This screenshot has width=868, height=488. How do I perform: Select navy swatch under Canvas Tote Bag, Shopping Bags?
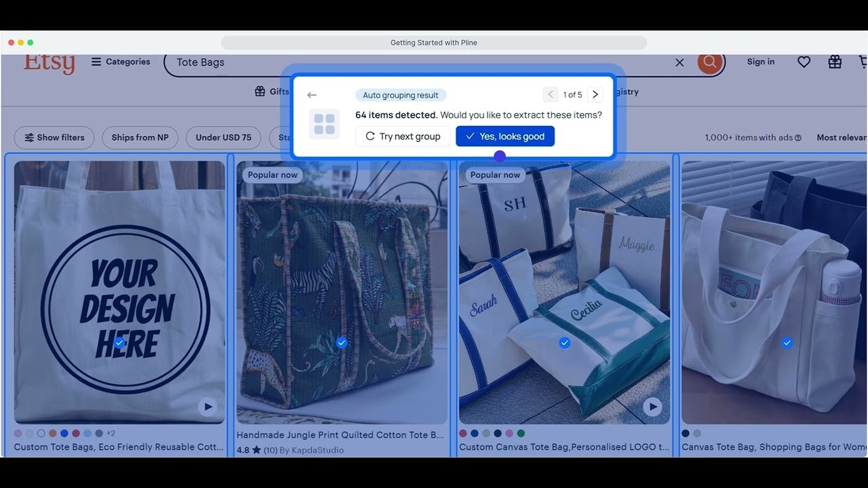686,433
